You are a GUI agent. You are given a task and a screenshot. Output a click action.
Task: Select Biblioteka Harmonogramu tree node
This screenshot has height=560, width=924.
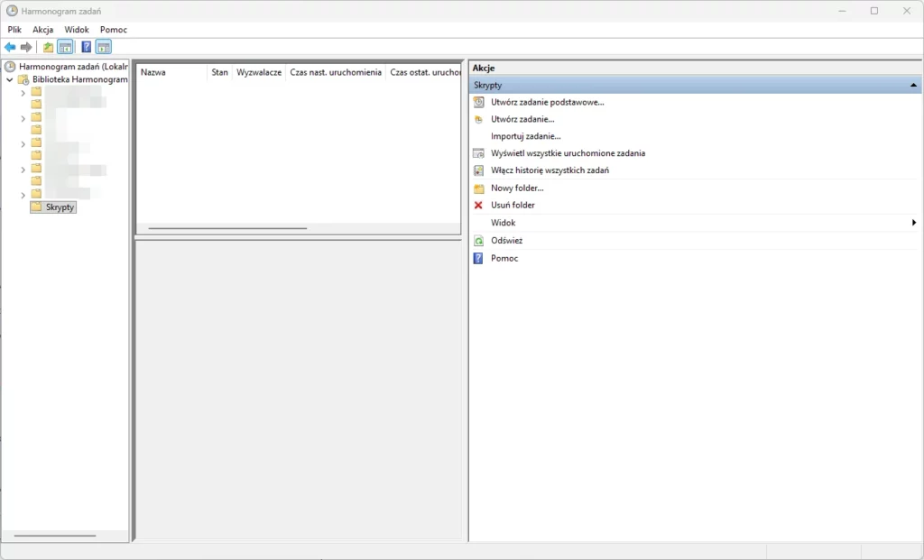pos(79,79)
